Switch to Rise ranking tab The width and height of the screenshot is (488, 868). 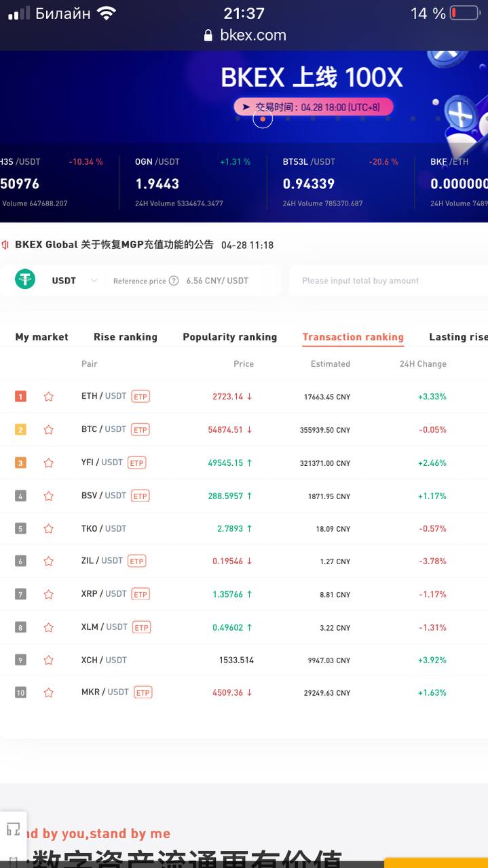(126, 337)
